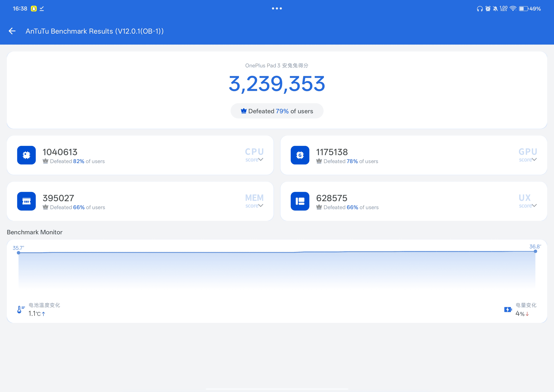Click the CPU score value 1040613
The image size is (554, 392).
tap(60, 152)
